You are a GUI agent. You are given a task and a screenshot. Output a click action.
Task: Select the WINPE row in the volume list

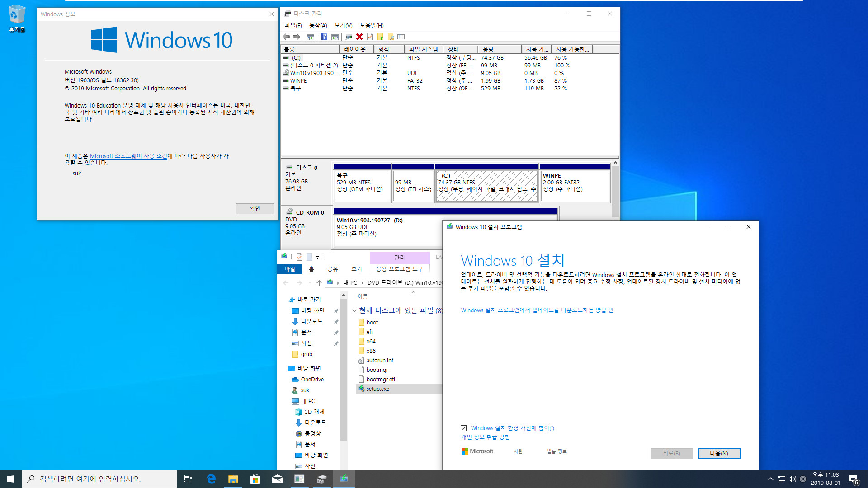(450, 81)
